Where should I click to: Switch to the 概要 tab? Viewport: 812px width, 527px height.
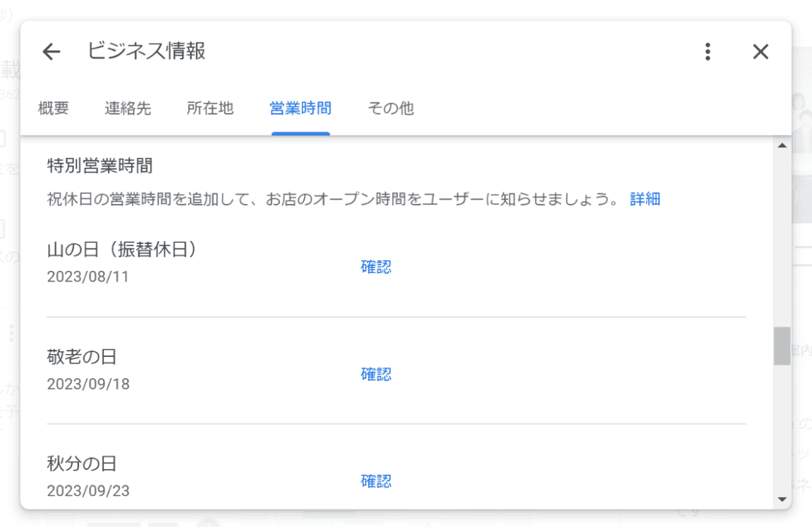(x=54, y=108)
